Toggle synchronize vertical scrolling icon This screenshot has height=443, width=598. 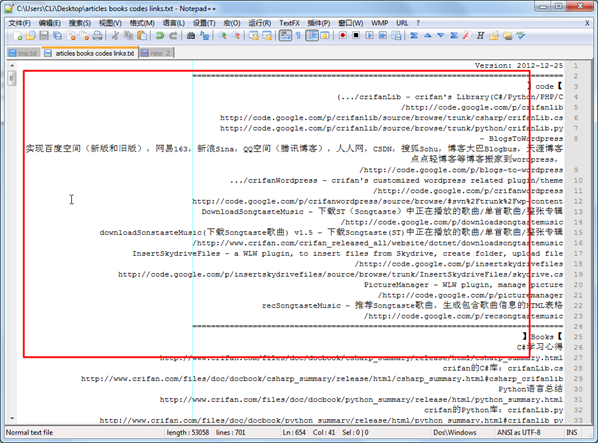(254, 36)
